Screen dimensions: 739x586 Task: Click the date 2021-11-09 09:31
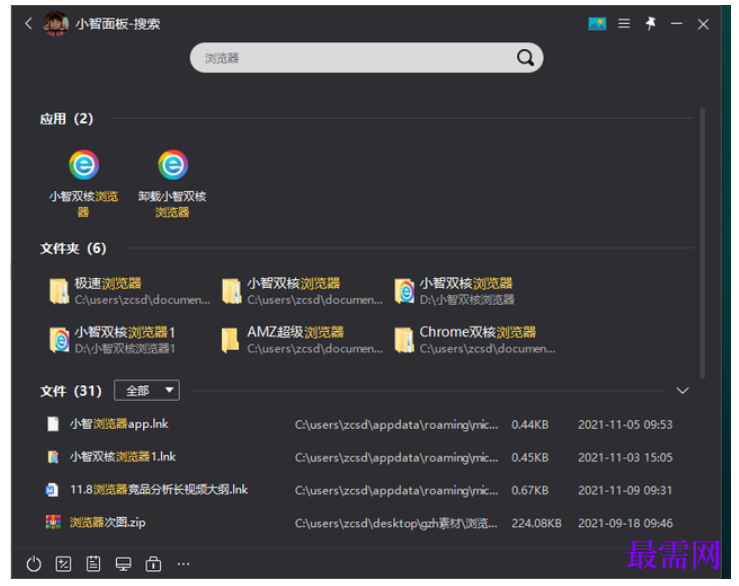pos(625,490)
